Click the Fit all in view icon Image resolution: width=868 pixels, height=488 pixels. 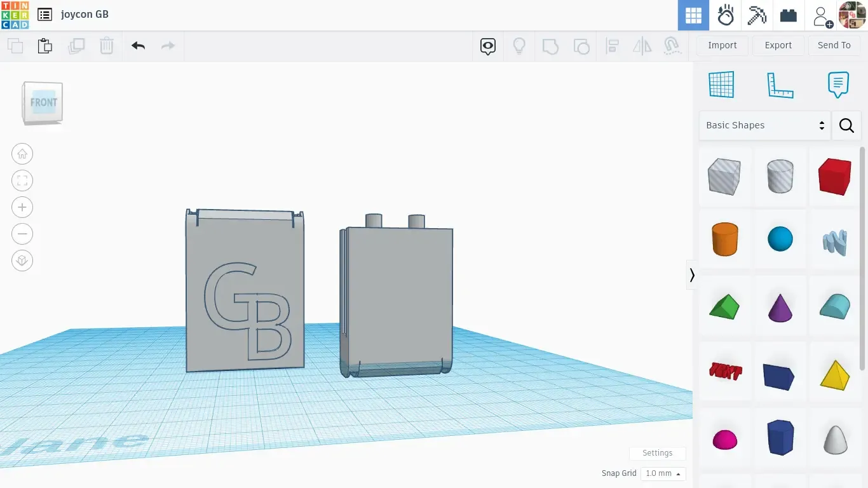point(22,180)
